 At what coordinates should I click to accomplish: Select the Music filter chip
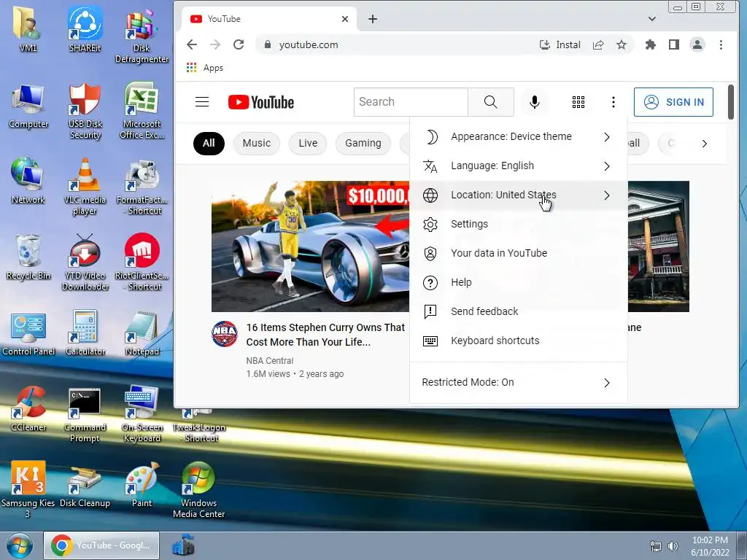tap(256, 144)
